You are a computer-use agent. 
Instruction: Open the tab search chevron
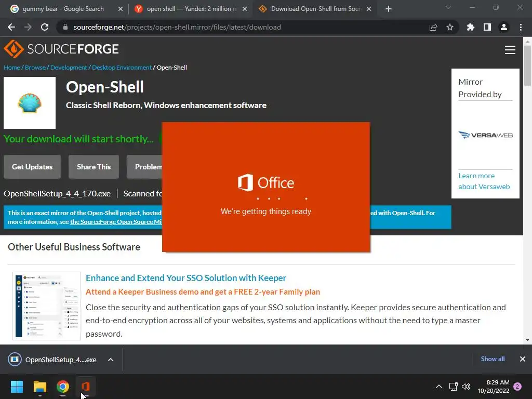click(448, 7)
